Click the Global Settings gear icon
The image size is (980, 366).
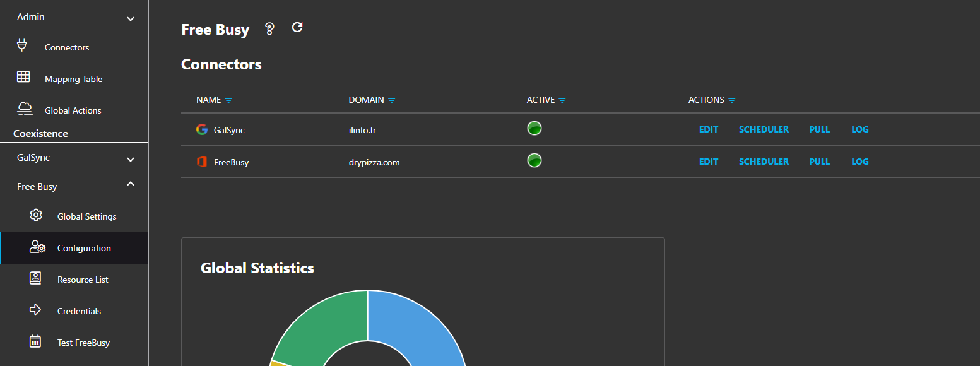point(36,215)
